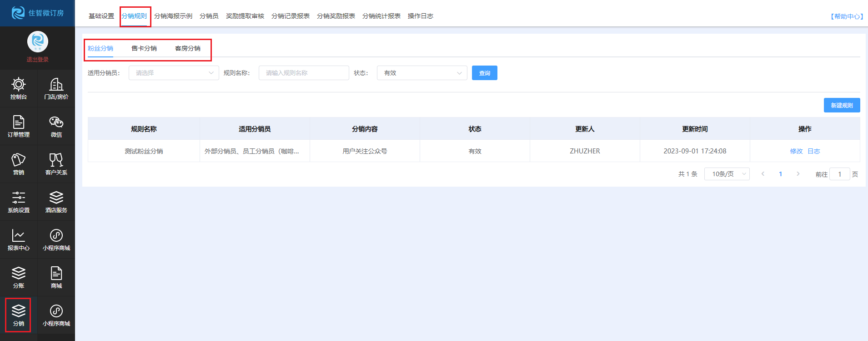Open the 分账 sidebar icon
The image size is (868, 341).
[19, 277]
